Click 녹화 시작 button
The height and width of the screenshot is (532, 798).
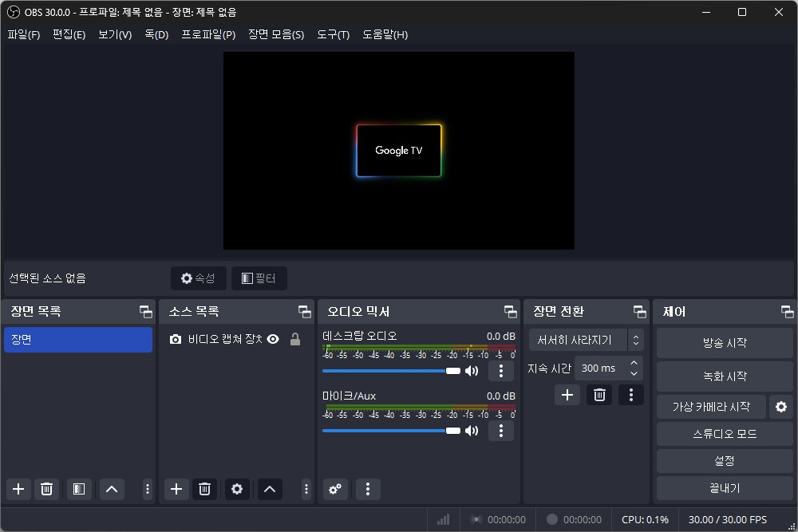(x=725, y=376)
